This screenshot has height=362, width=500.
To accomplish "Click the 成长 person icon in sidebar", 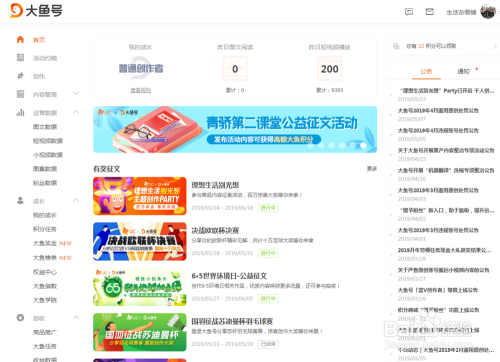I will click(20, 200).
